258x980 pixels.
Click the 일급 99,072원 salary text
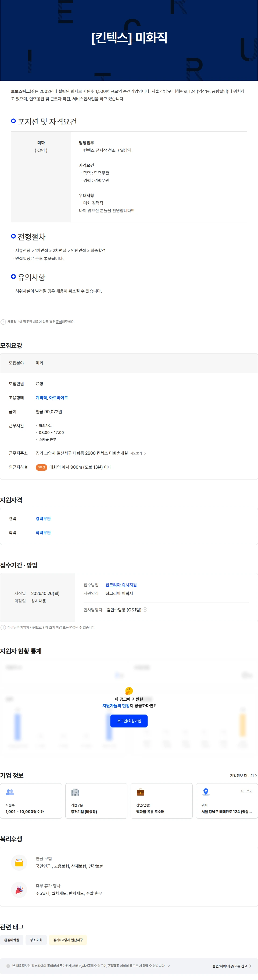click(49, 412)
